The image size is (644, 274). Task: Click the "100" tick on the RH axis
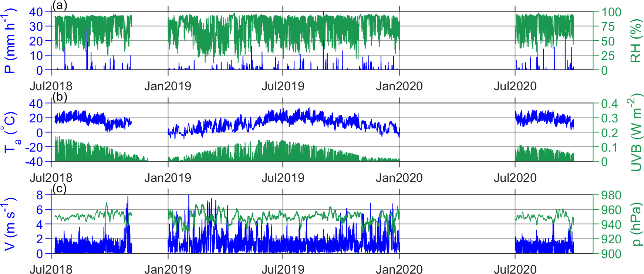click(x=611, y=12)
